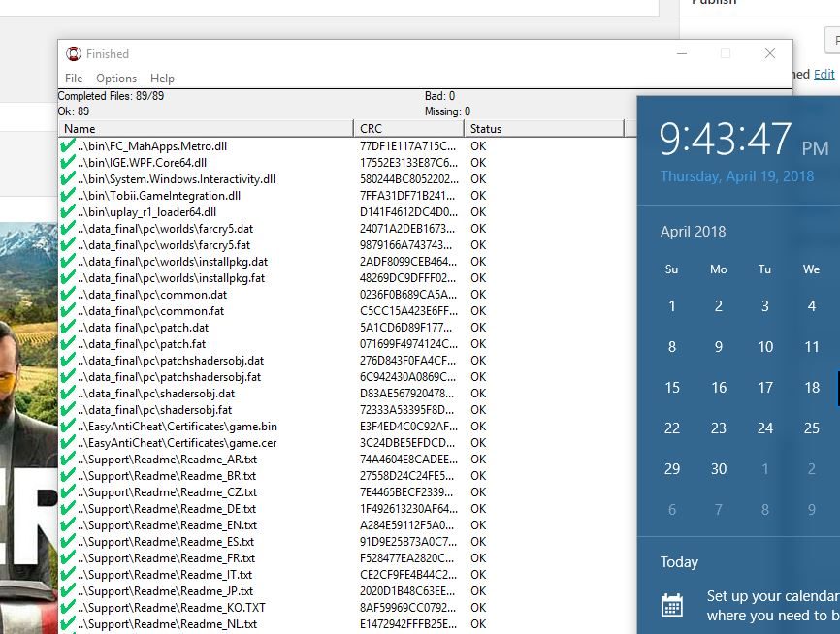Sort list by the Status column header

pos(544,129)
